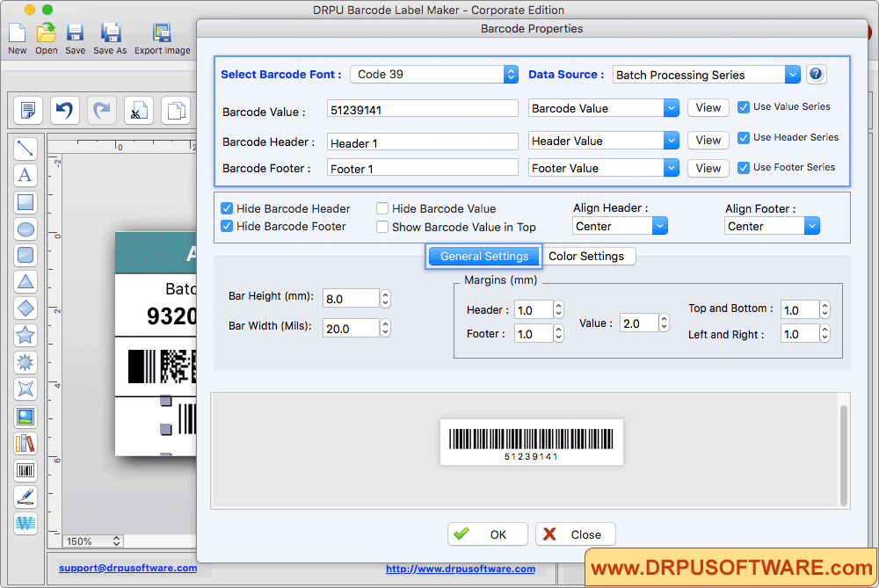Enable Hide Barcode Value
This screenshot has width=879, height=588.
(382, 208)
